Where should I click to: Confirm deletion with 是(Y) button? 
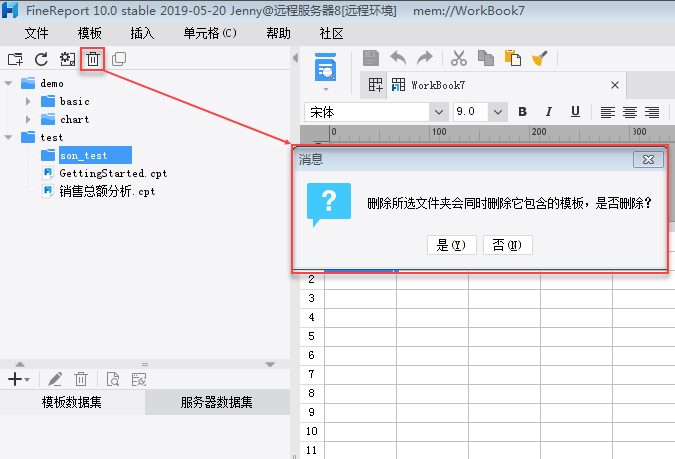point(452,245)
